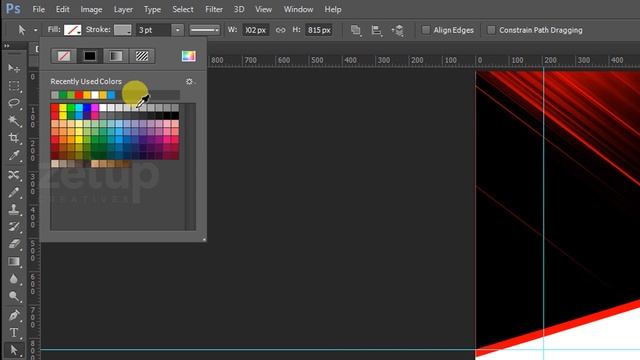Viewport: 640px width, 360px height.
Task: Select the Magic Wand tool
Action: pyautogui.click(x=14, y=120)
